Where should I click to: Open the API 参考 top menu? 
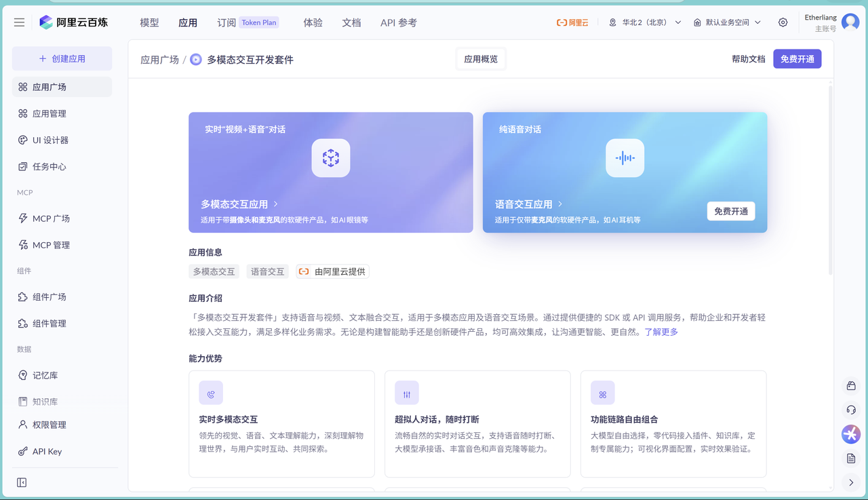(x=399, y=22)
